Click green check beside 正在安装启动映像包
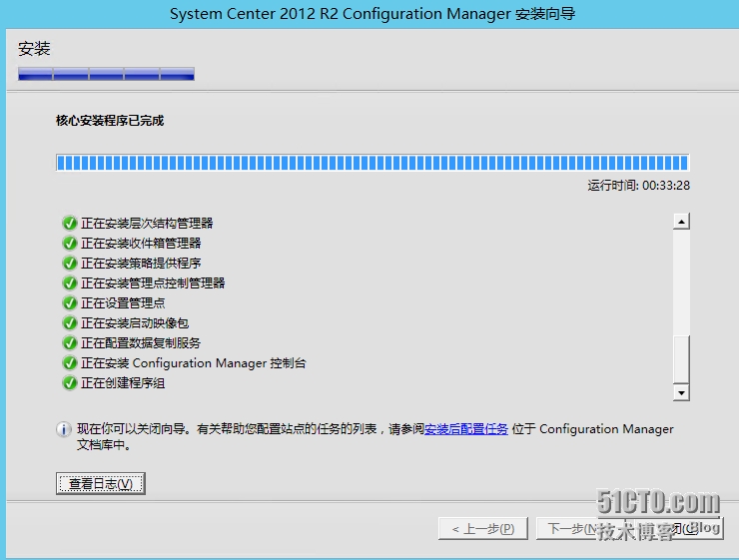 [x=70, y=323]
